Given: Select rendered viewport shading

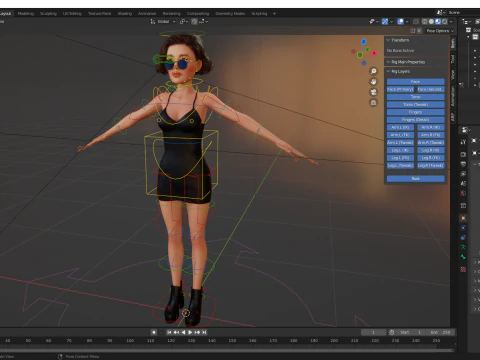Looking at the screenshot, I should tap(444, 21).
